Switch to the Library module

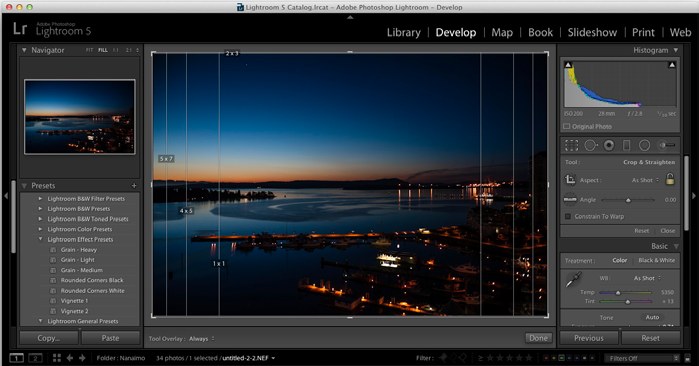click(x=403, y=33)
